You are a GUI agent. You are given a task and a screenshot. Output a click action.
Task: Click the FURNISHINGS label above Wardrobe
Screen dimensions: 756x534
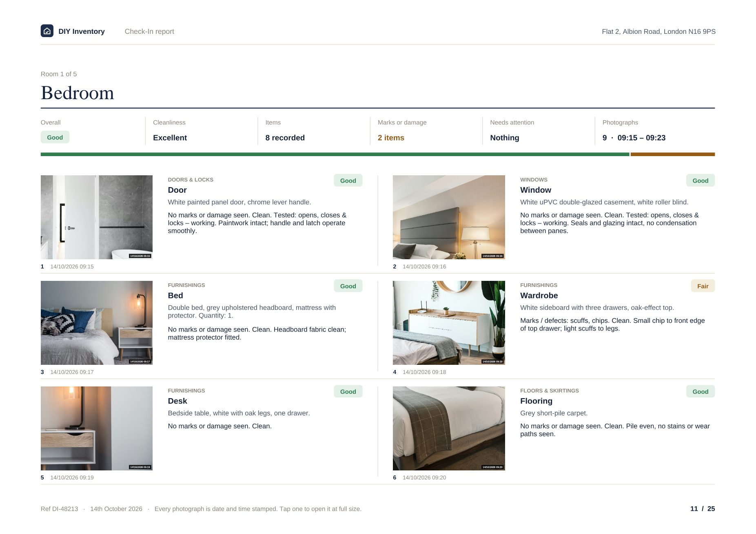click(539, 285)
